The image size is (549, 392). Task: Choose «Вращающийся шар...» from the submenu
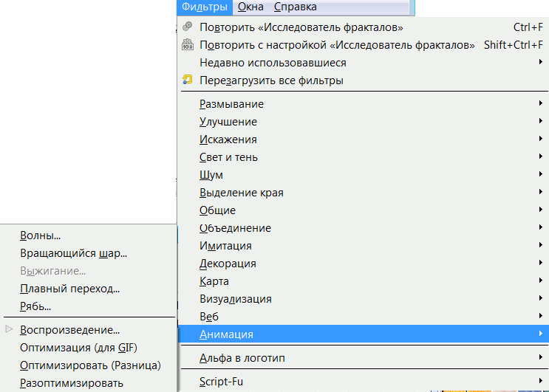pos(74,253)
